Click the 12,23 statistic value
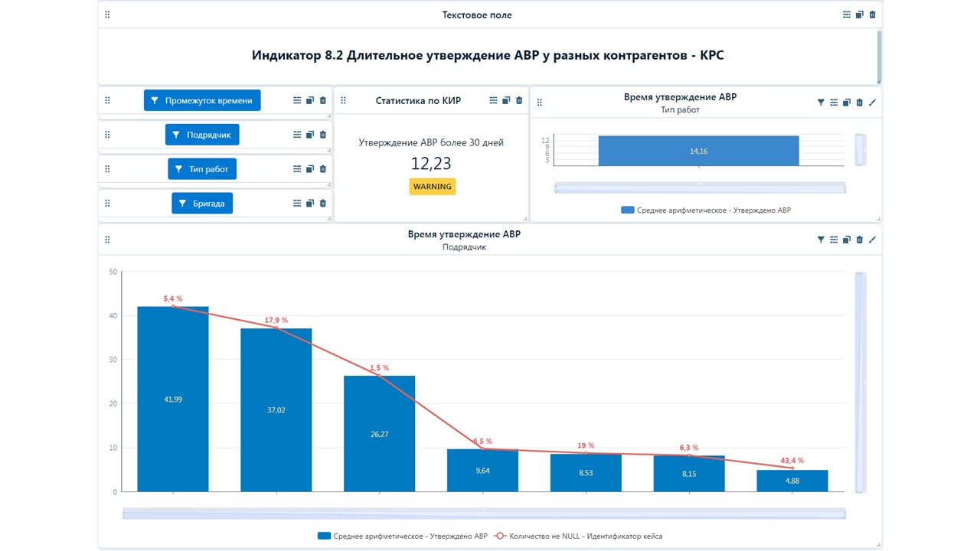This screenshot has height=551, width=980. [x=433, y=163]
